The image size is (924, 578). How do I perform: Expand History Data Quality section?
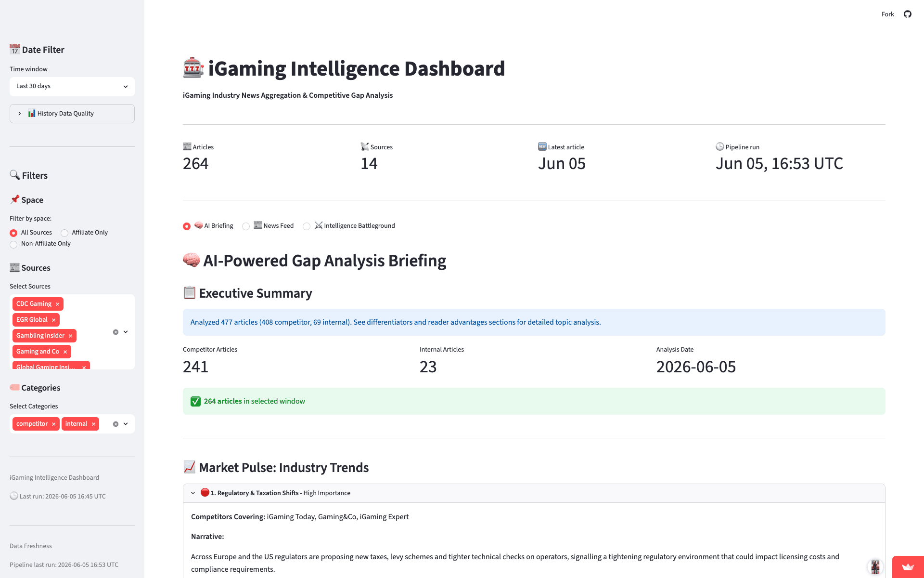click(72, 114)
